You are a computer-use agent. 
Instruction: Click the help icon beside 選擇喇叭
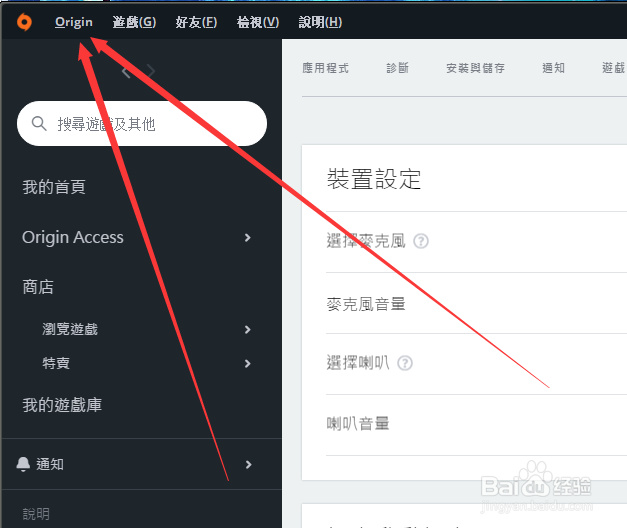click(x=405, y=363)
